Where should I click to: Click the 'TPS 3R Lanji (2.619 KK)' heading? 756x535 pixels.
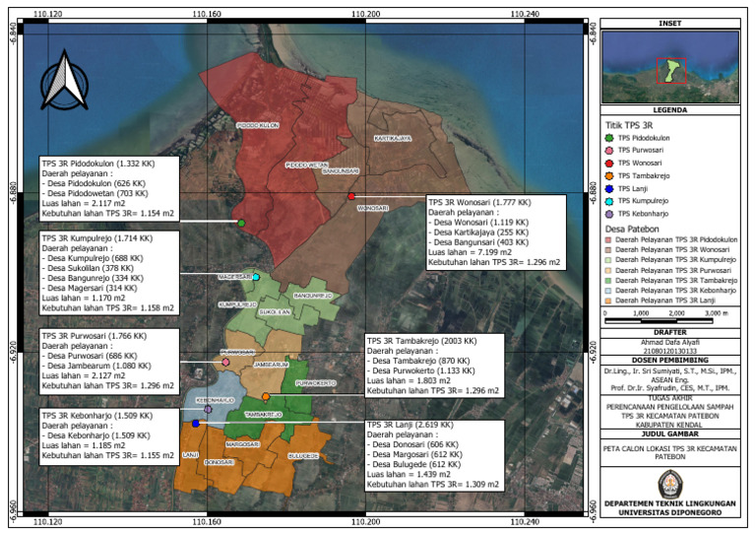(x=410, y=425)
